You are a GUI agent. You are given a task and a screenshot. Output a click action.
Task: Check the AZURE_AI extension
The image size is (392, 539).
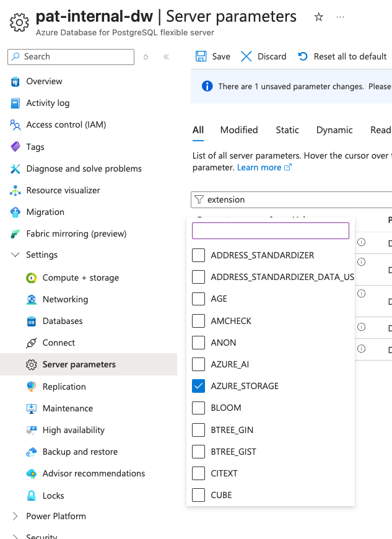tap(198, 364)
